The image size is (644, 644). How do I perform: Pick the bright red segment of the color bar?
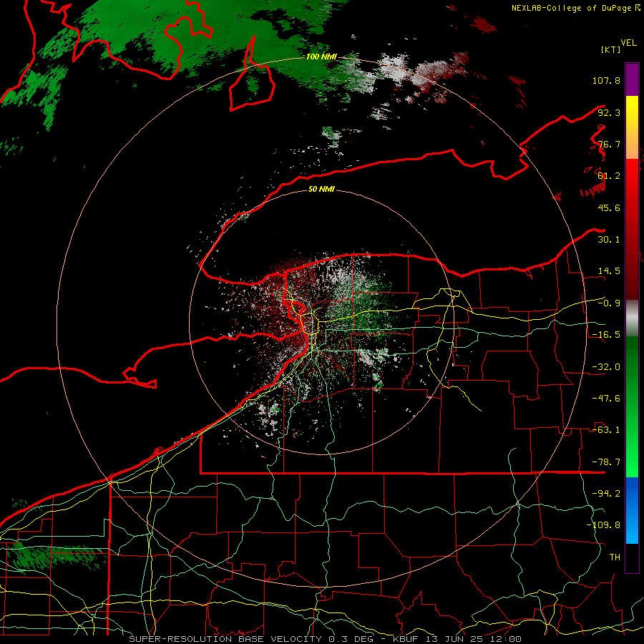pos(632,229)
